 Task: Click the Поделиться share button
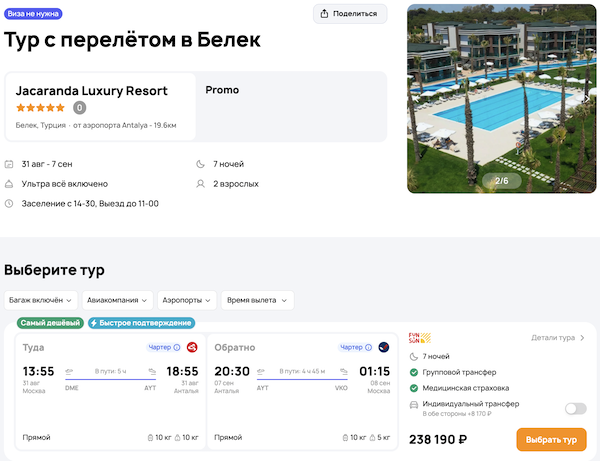coord(350,14)
